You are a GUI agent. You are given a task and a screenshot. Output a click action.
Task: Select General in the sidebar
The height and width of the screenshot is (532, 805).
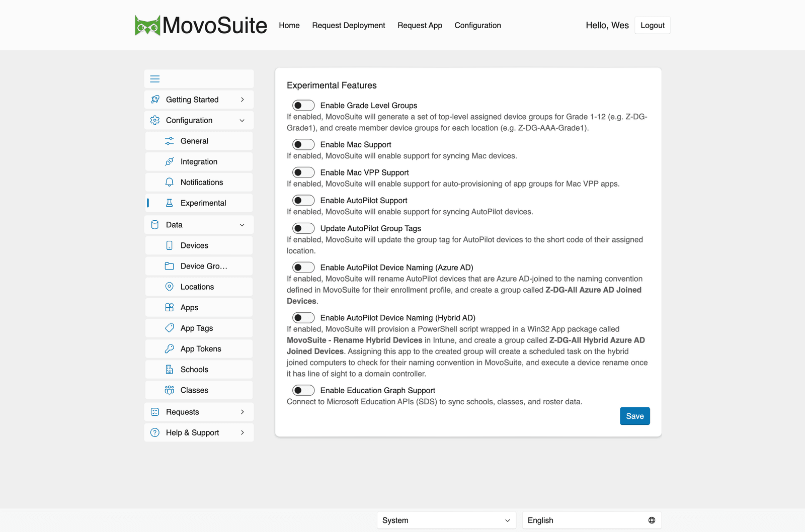(x=199, y=141)
